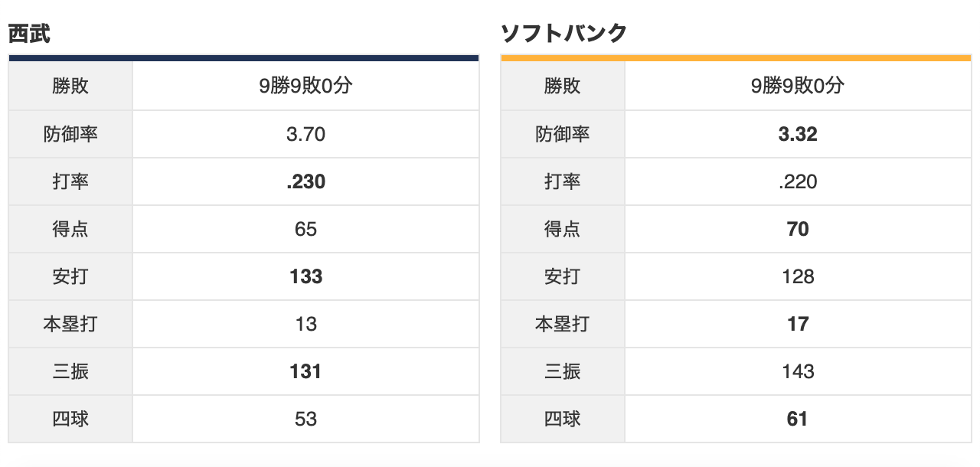This screenshot has width=980, height=467.
Task: Select Seibu's 133 安打 value
Action: coord(305,276)
